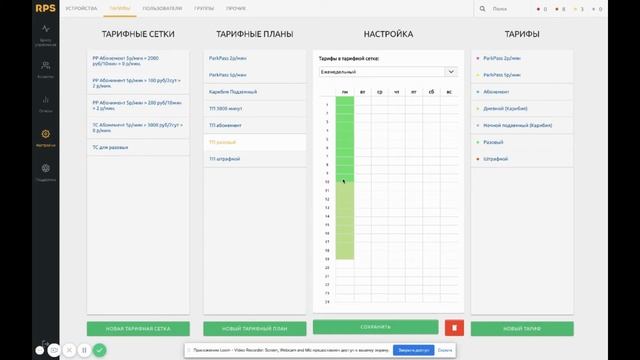Click the Сохранить button
Image resolution: width=640 pixels, height=360 pixels.
[x=376, y=327]
